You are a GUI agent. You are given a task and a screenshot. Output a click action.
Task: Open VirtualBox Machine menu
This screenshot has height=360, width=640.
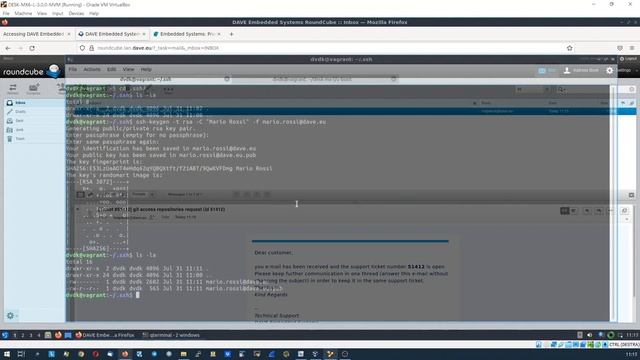click(x=23, y=13)
